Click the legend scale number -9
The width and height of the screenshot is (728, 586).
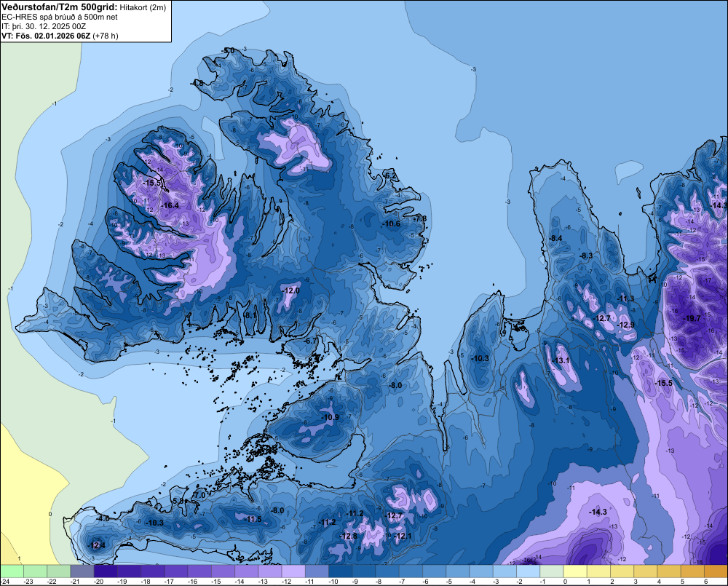[357, 582]
